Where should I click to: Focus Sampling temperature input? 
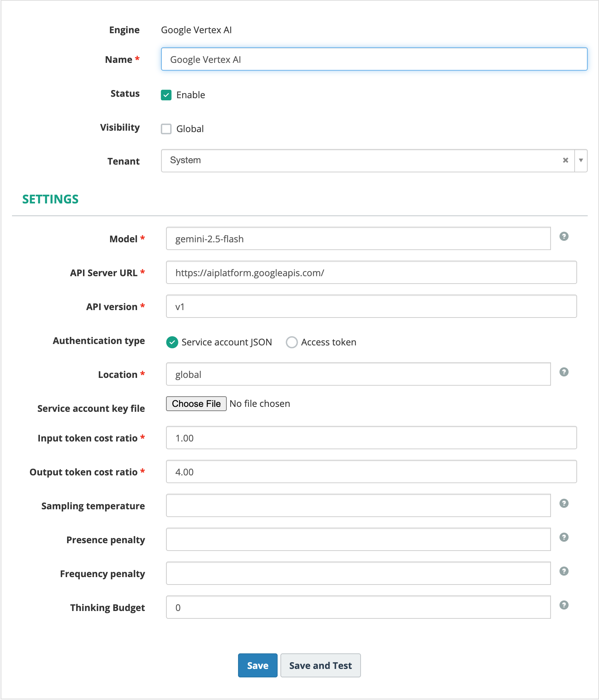(358, 506)
